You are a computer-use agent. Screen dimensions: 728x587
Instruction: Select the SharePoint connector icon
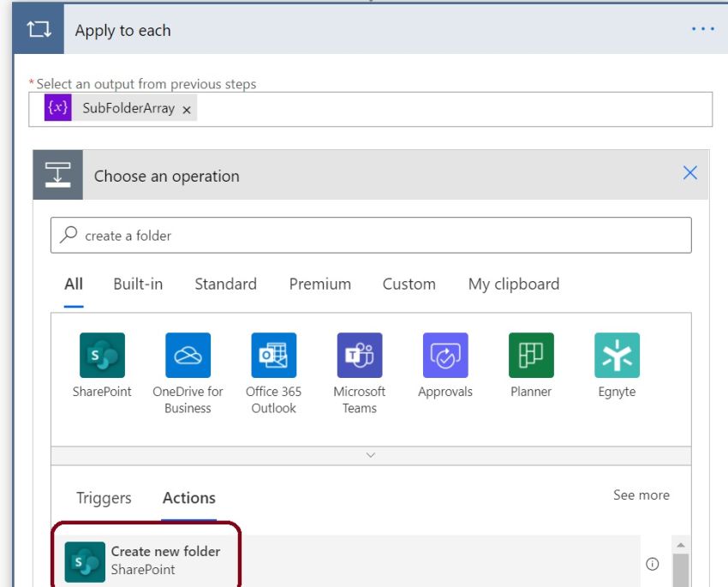103,356
